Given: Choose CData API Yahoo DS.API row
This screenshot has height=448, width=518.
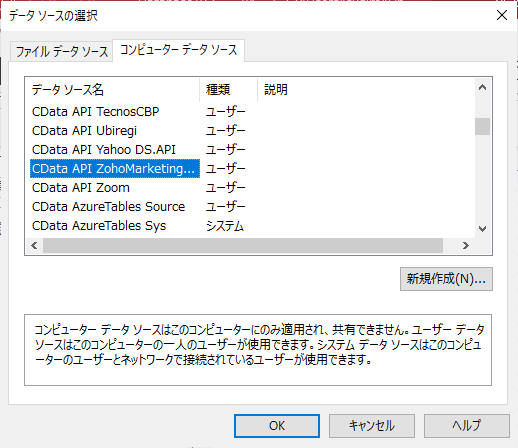Looking at the screenshot, I should coord(104,149).
